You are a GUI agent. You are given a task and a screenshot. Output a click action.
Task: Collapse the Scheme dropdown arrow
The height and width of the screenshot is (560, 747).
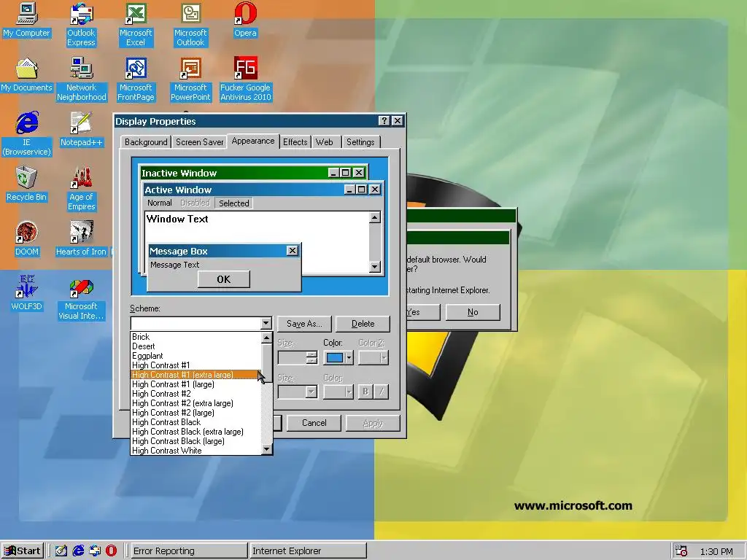[266, 323]
